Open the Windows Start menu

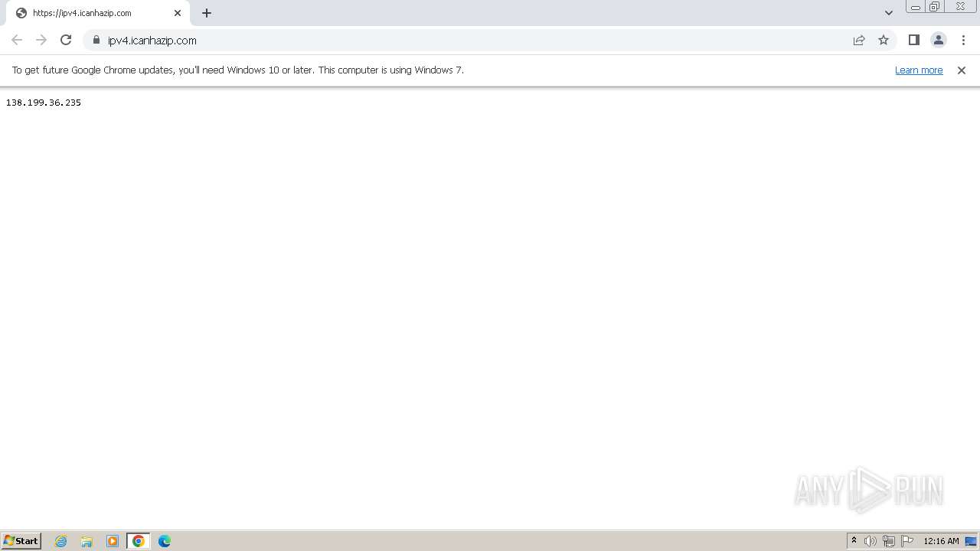pos(21,540)
